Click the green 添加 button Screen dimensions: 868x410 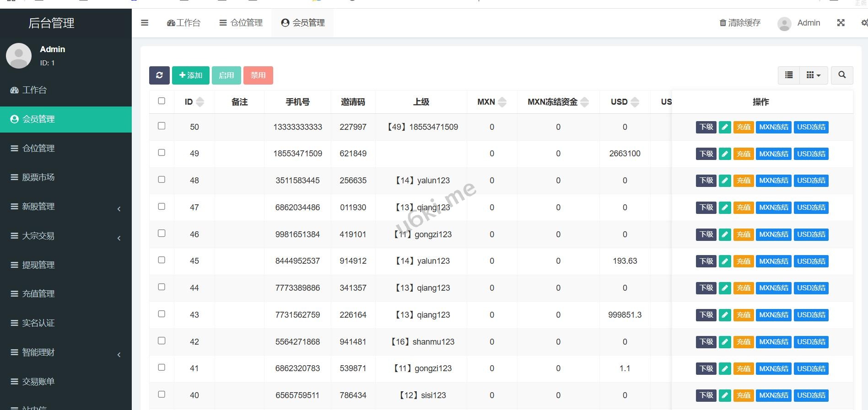pos(190,75)
